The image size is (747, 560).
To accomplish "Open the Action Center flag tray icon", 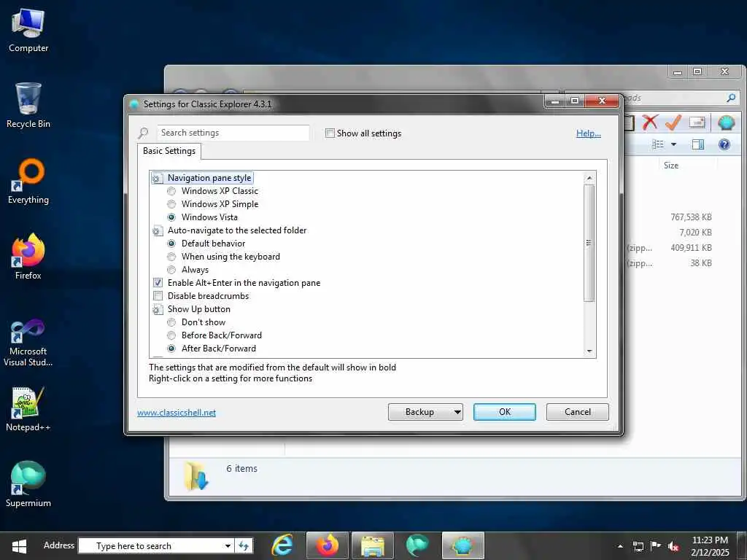I will click(656, 545).
